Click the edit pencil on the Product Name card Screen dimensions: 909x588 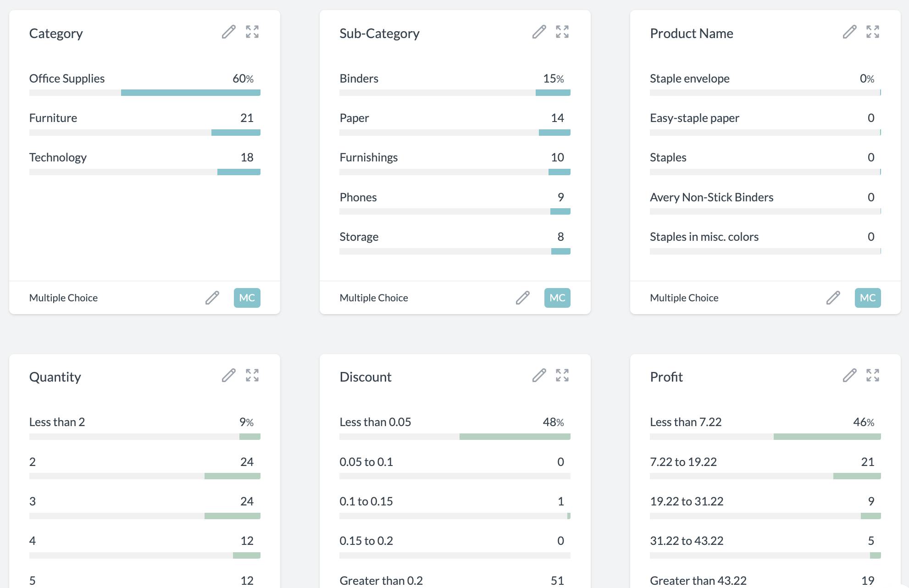(x=850, y=32)
